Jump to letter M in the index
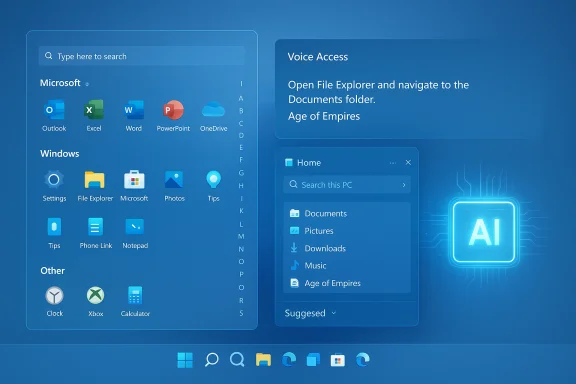Screen dimensions: 576x384 (x=241, y=236)
